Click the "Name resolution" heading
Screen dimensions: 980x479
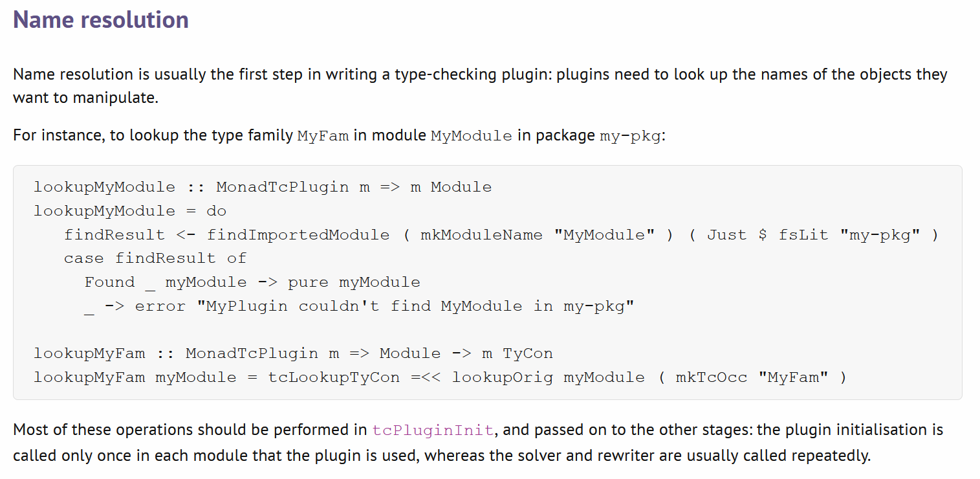101,19
